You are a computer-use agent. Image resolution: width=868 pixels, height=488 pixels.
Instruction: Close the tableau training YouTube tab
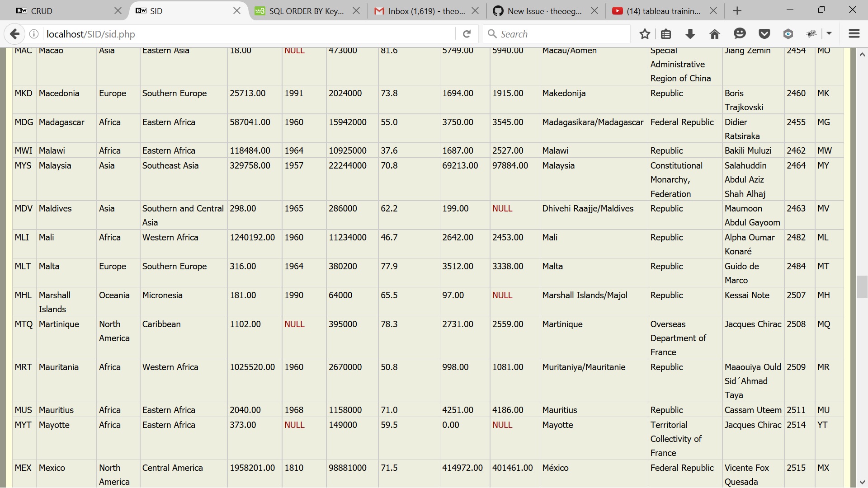pyautogui.click(x=713, y=11)
